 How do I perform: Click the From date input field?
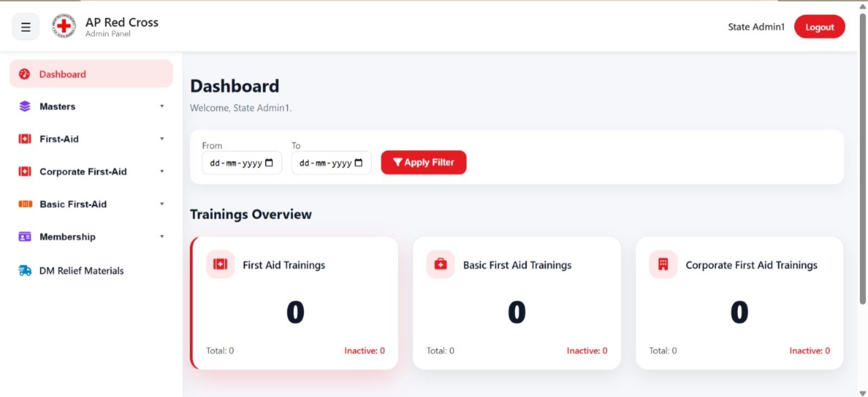pos(242,163)
